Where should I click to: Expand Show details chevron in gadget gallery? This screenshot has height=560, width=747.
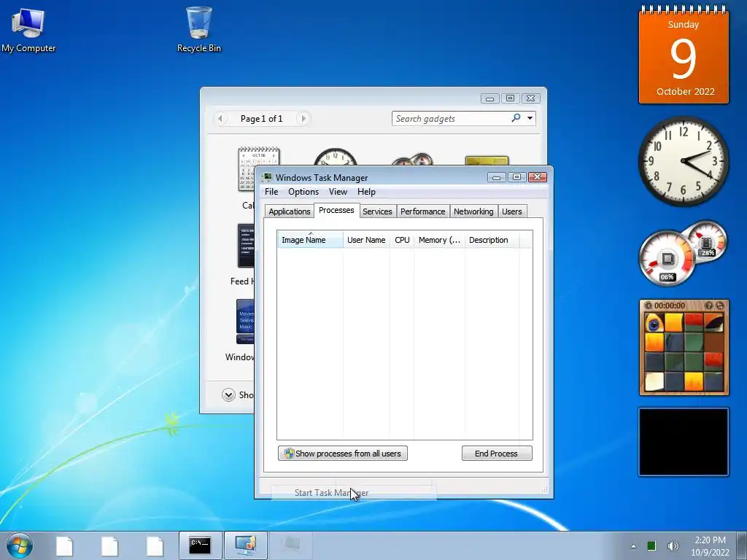(228, 394)
